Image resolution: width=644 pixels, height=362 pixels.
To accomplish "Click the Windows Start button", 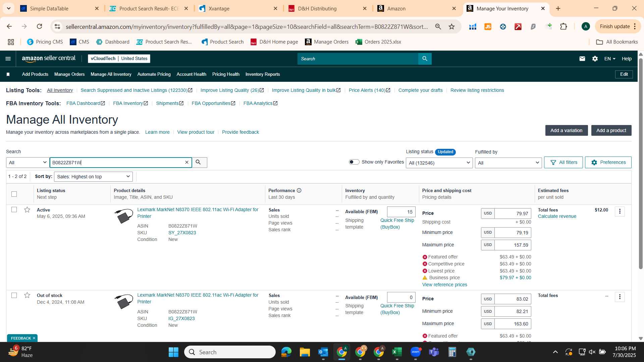I will [x=173, y=352].
